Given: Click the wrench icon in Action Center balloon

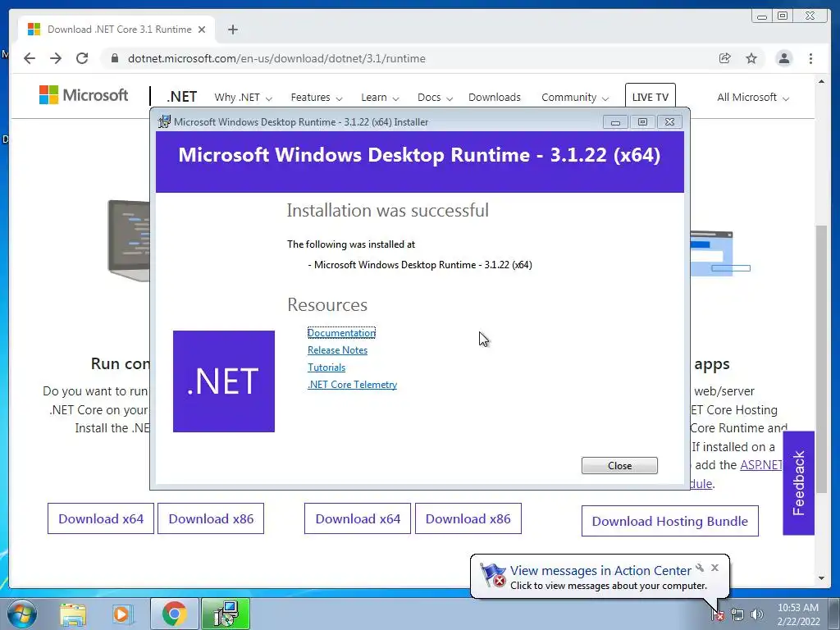Looking at the screenshot, I should click(700, 568).
